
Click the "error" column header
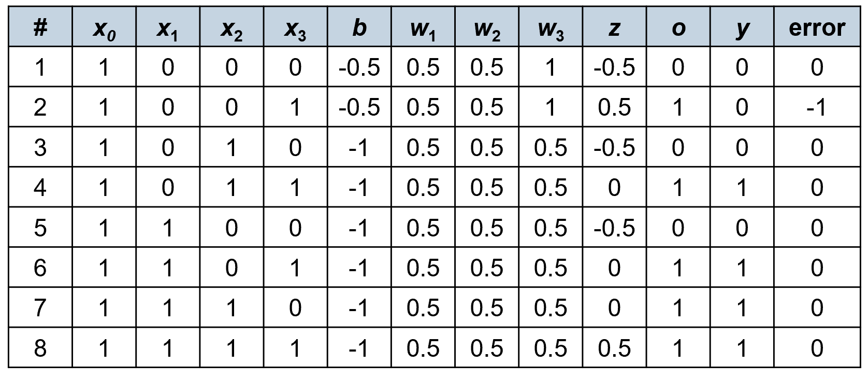point(817,28)
